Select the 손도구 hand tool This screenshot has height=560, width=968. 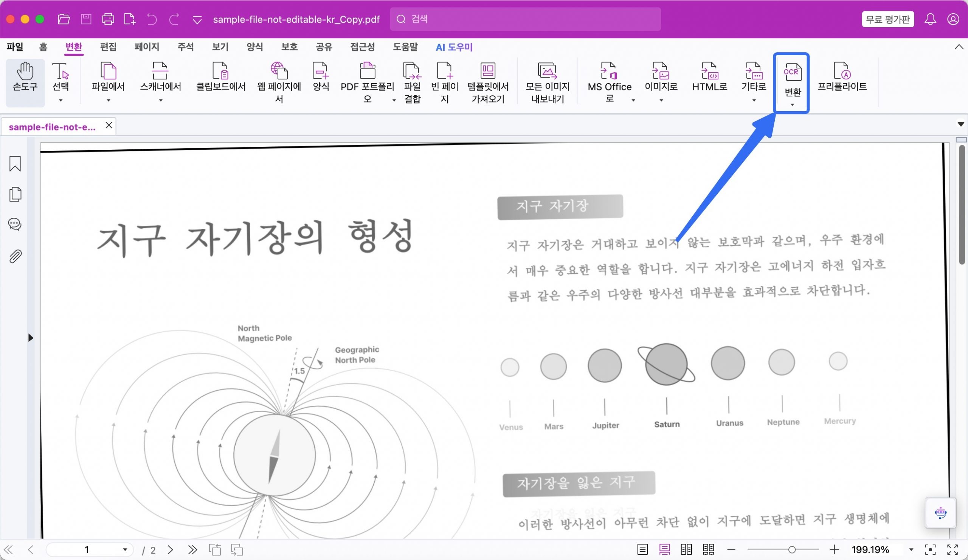click(25, 82)
